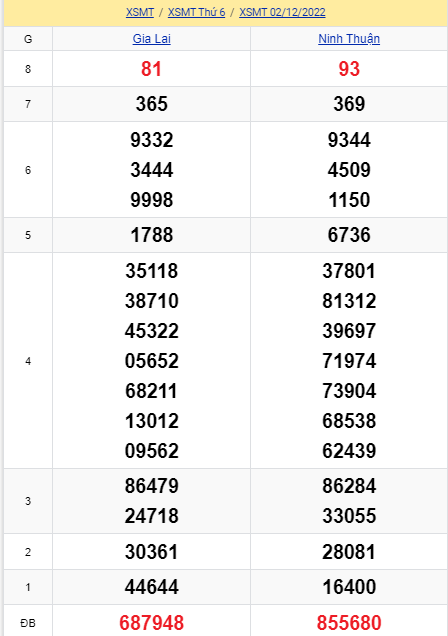Click Ninh Thuận prize 6 number 4509
This screenshot has height=636, width=448.
(349, 170)
